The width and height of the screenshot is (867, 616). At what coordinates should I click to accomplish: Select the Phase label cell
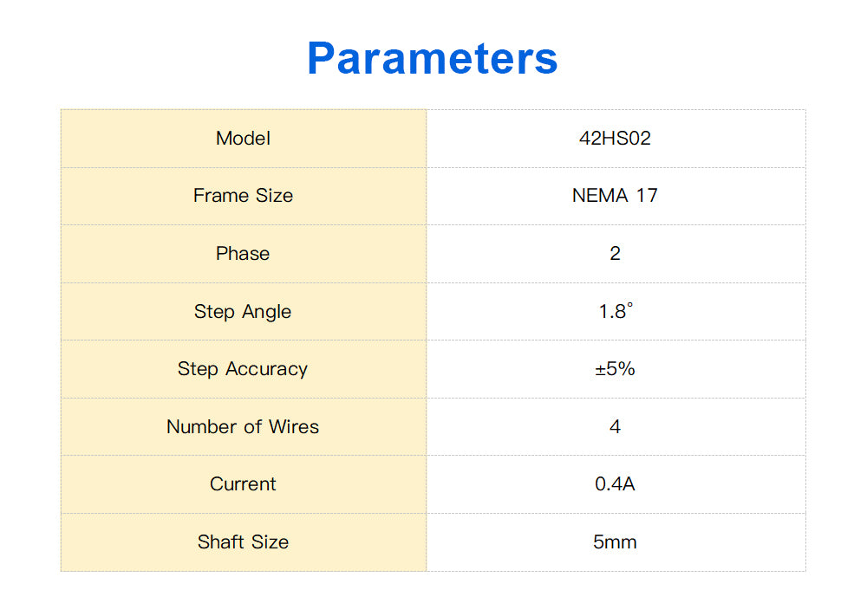tap(243, 254)
